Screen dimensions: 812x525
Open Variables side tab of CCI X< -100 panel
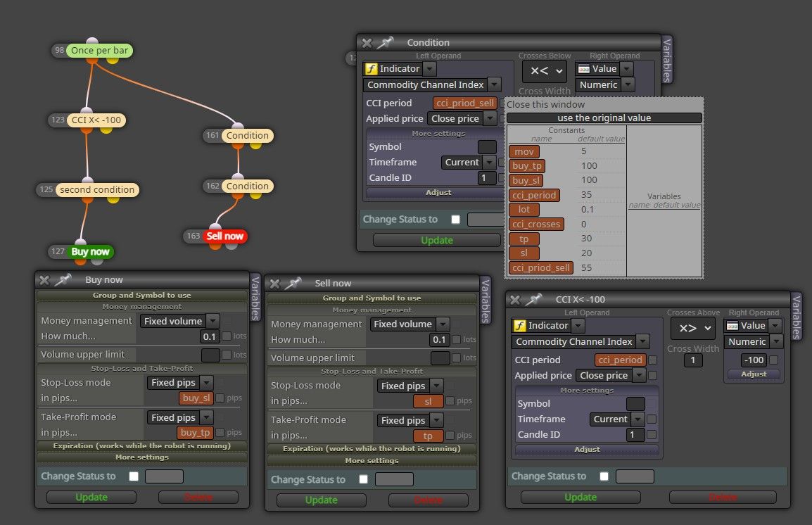pyautogui.click(x=796, y=317)
